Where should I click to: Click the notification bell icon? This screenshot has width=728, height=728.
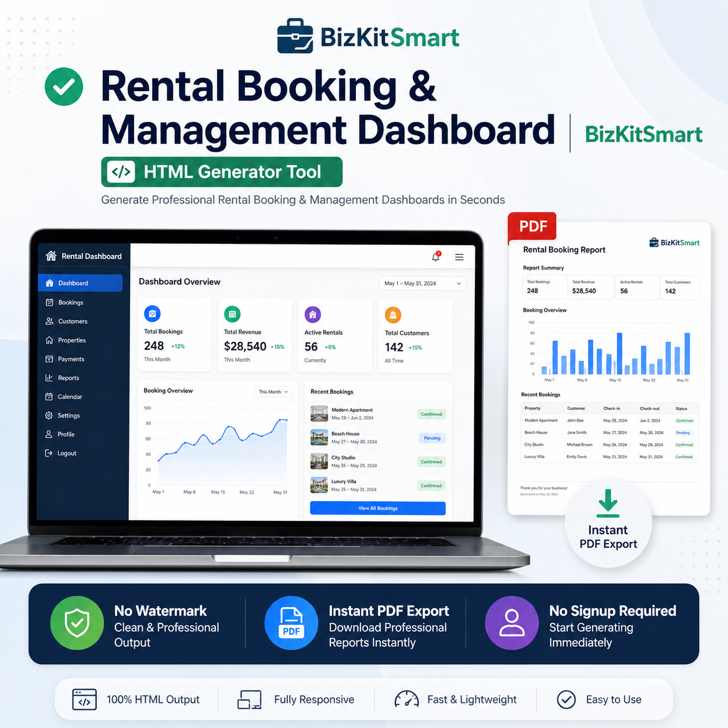click(435, 257)
